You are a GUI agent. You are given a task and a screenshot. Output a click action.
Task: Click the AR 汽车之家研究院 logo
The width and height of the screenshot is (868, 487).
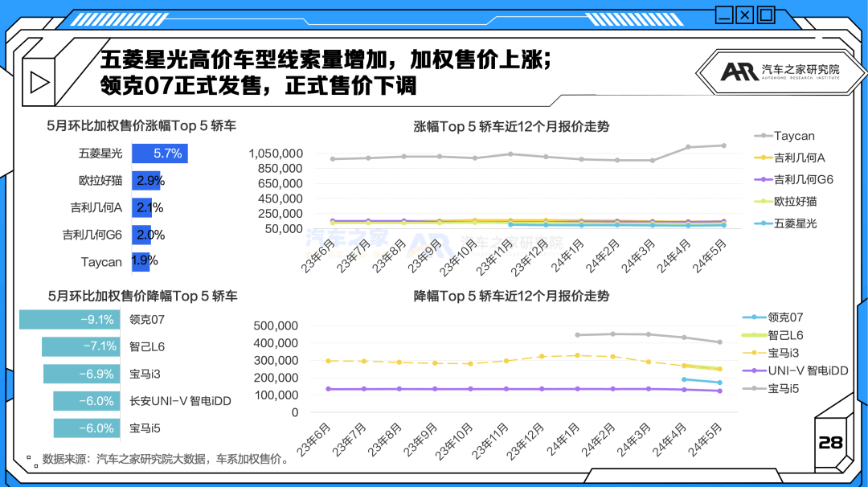(780, 72)
